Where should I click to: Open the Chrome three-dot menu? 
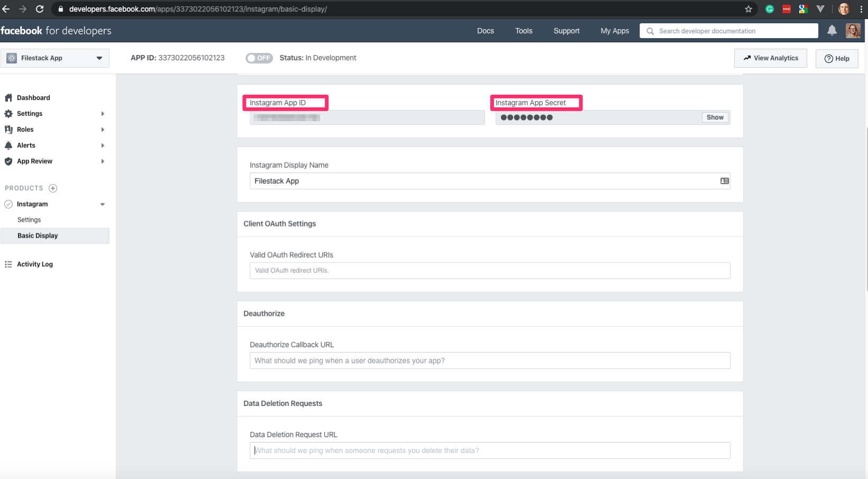click(861, 9)
